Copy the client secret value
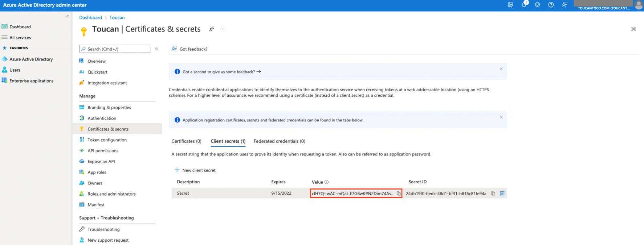 coord(399,194)
